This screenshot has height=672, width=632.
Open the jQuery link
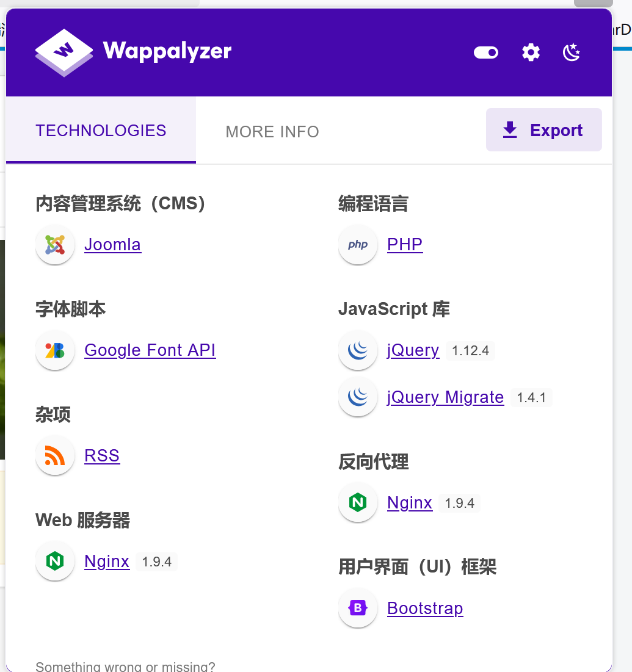click(x=413, y=350)
